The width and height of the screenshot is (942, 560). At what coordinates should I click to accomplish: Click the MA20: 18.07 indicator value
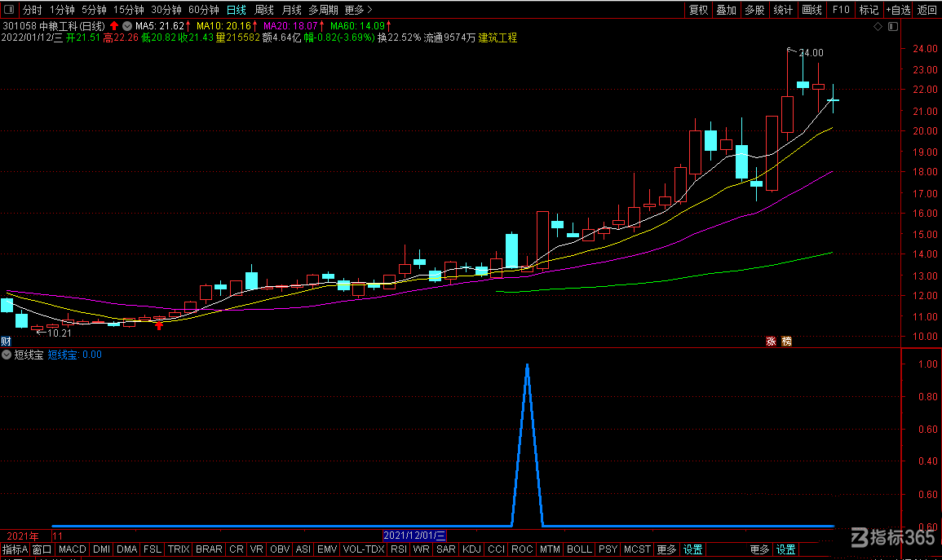point(291,26)
